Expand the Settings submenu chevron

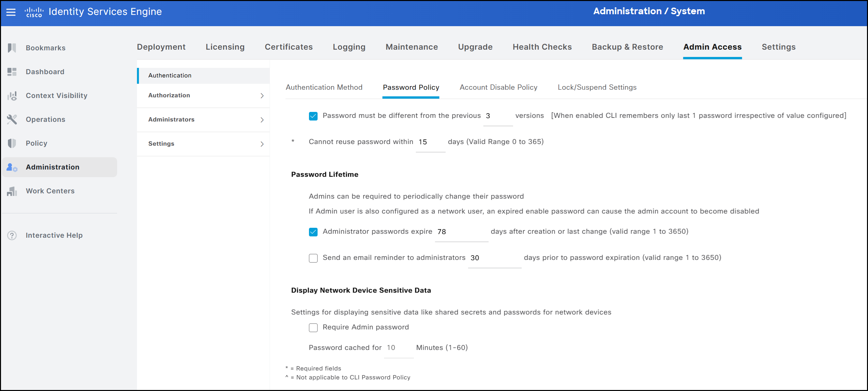point(262,144)
